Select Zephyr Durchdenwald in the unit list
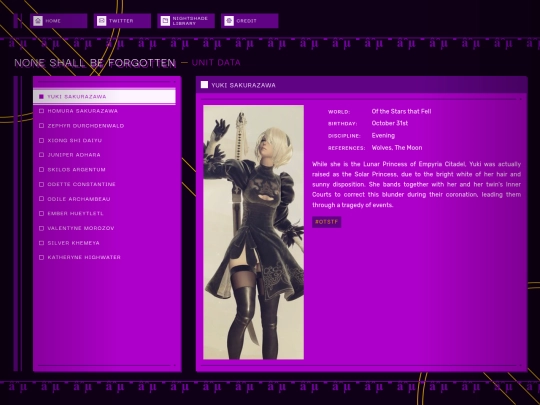This screenshot has width=540, height=405. tap(104, 126)
